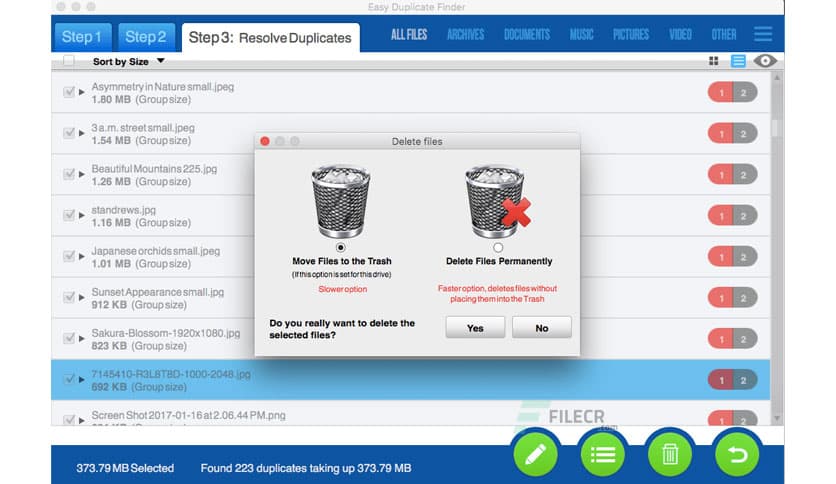Click the green undo arrow button
This screenshot has width=836, height=484.
tap(737, 454)
